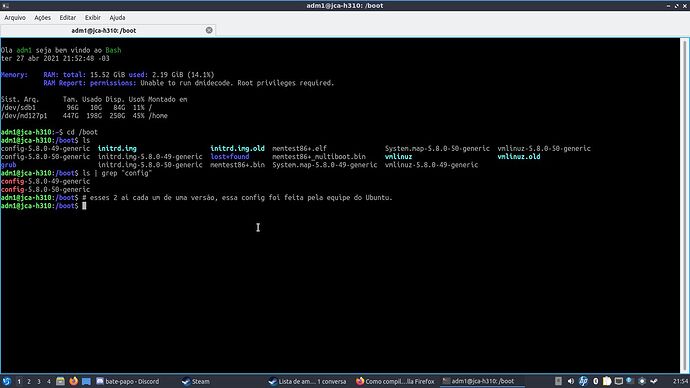Viewport: 690px width, 388px height.
Task: Launch Firefox from the quick launch
Action: (73, 381)
